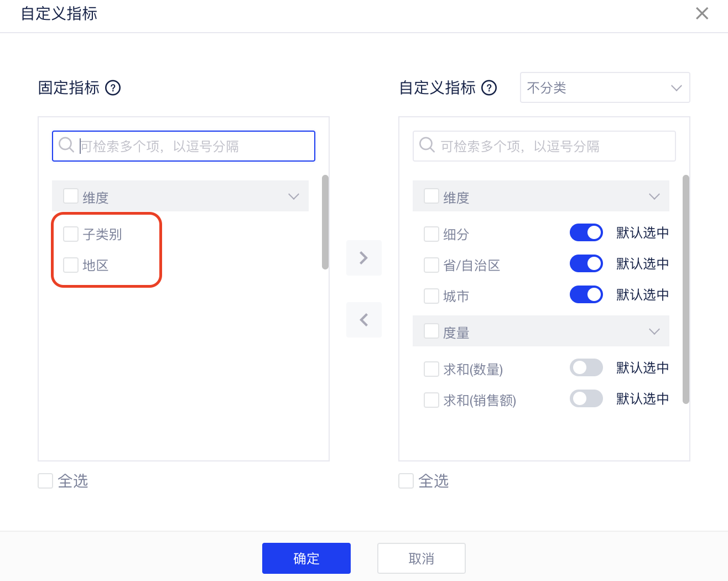Collapse the left 维度 group
This screenshot has width=728, height=581.
click(x=294, y=196)
